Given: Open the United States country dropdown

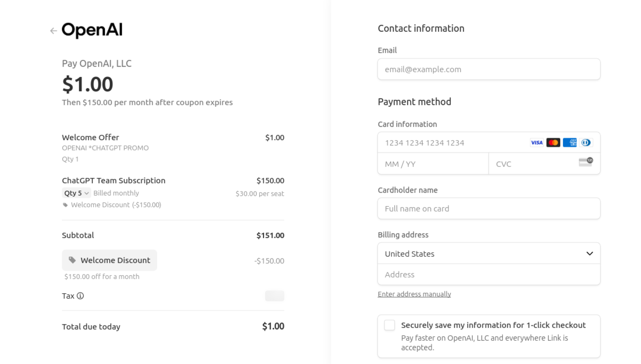Looking at the screenshot, I should [x=489, y=253].
